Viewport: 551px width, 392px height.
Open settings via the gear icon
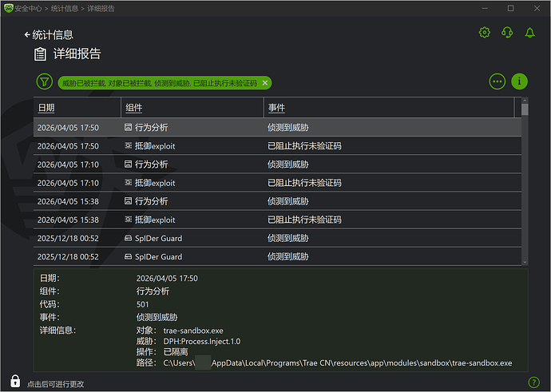coord(484,33)
